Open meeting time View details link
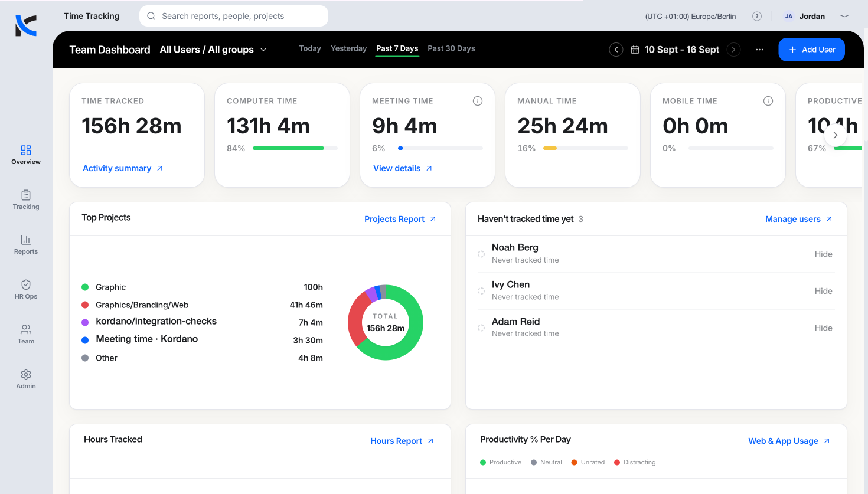 point(403,168)
